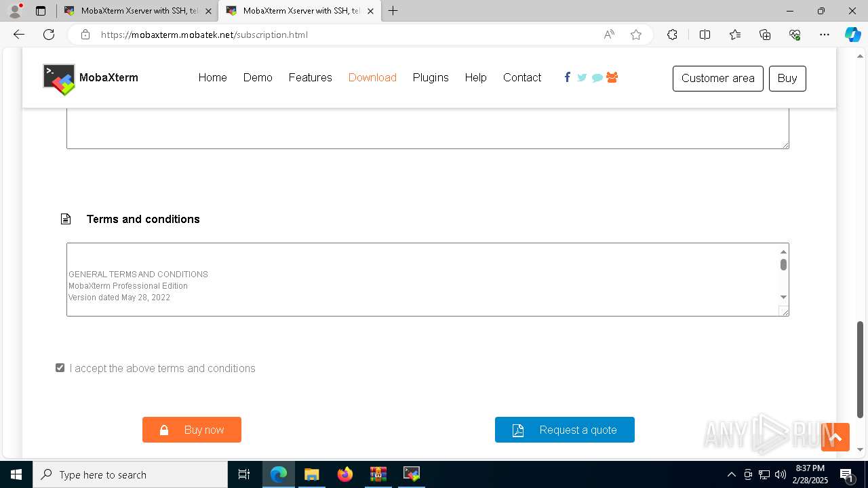Open Edge Settings and more menu
The width and height of the screenshot is (868, 488).
click(x=825, y=35)
